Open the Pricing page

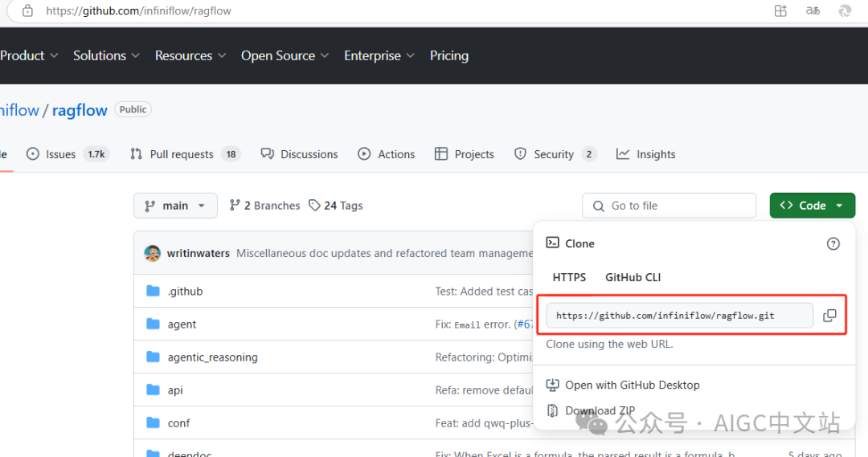(449, 55)
